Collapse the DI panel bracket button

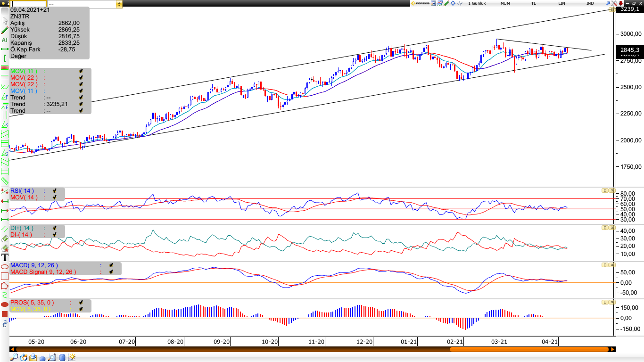604,228
